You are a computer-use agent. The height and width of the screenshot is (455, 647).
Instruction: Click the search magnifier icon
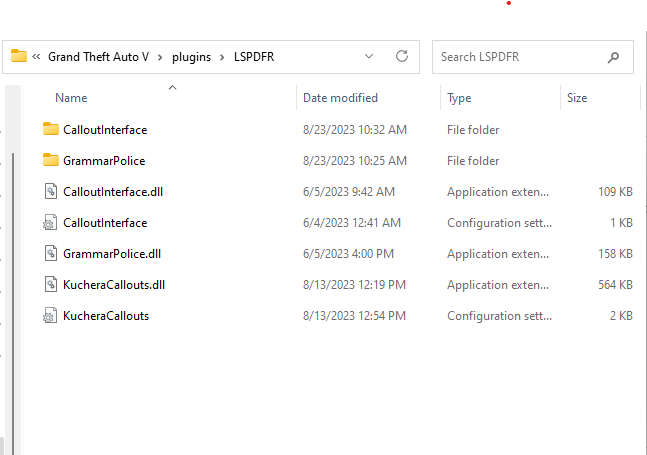pyautogui.click(x=614, y=57)
